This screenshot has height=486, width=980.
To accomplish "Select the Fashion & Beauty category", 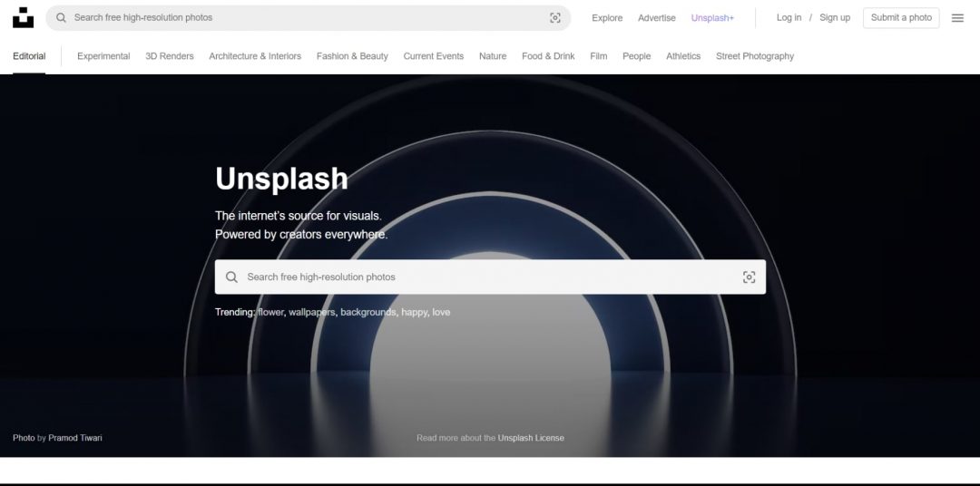I will click(352, 56).
